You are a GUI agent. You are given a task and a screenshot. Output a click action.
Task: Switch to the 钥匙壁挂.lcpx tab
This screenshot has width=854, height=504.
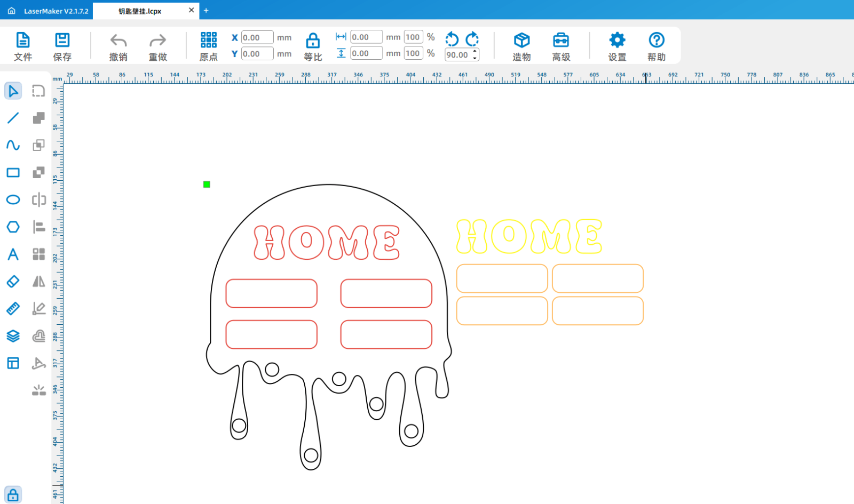point(140,11)
